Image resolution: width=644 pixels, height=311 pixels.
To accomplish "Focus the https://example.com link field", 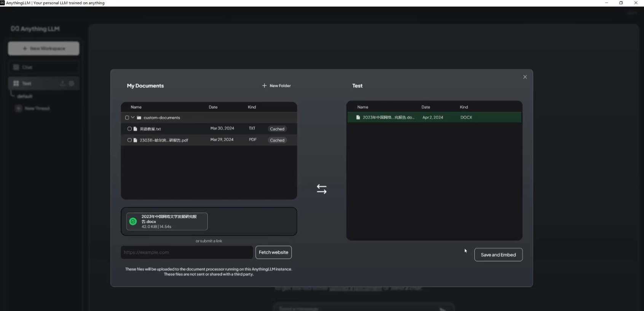I will pos(187,252).
